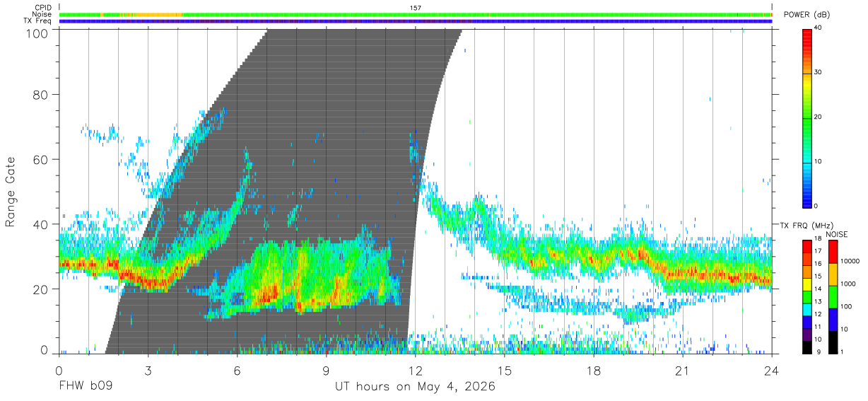Click the TX Freq row label
Screen dimensions: 868x401
(x=37, y=21)
